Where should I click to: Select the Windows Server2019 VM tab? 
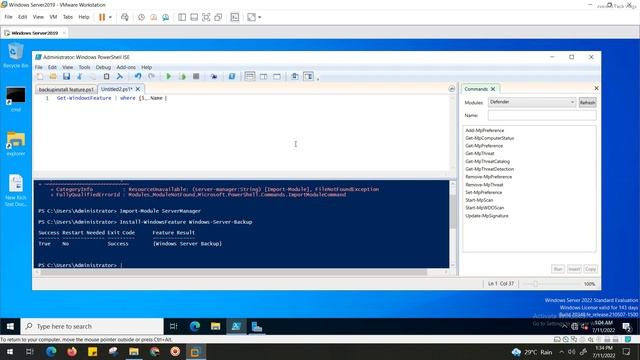35,33
